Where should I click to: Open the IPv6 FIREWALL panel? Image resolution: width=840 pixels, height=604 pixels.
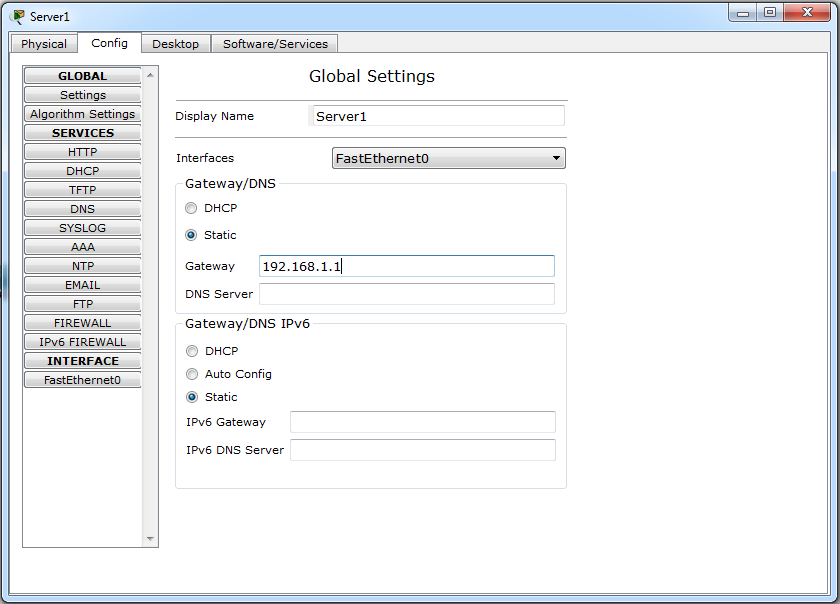click(x=82, y=341)
